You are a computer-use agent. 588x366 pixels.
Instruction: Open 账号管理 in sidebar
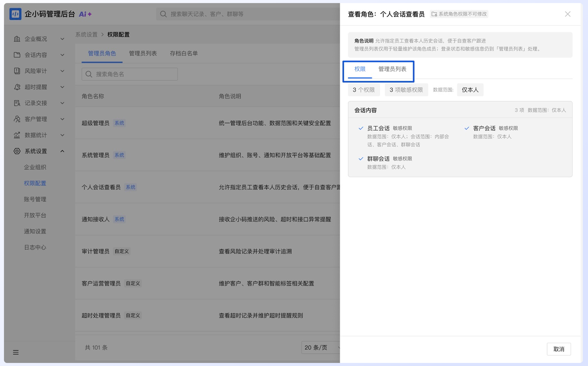pyautogui.click(x=35, y=199)
